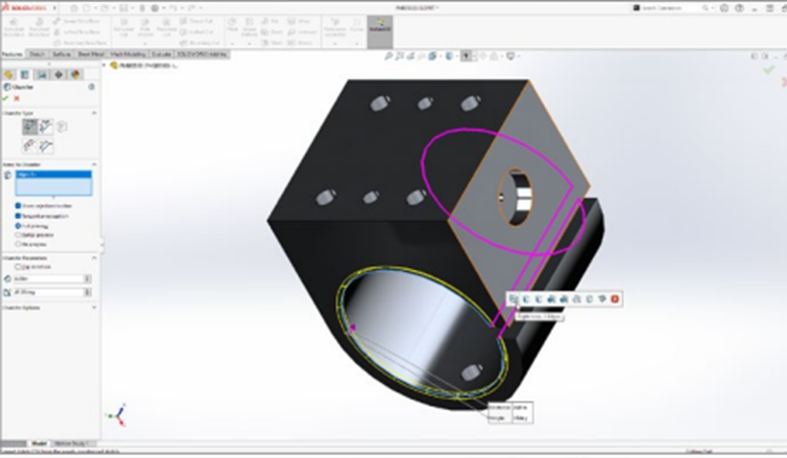787x458 pixels.
Task: Select the Extruded Cut tool
Action: 123,28
